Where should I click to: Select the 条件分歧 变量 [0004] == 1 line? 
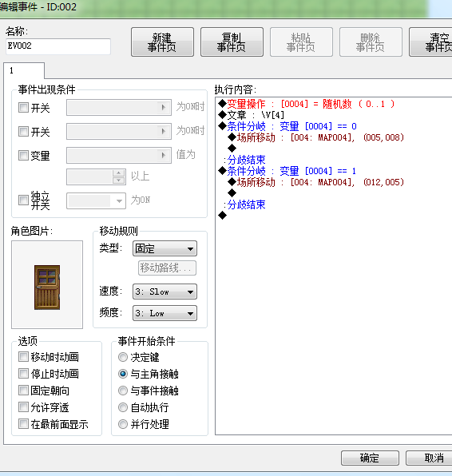pos(287,171)
